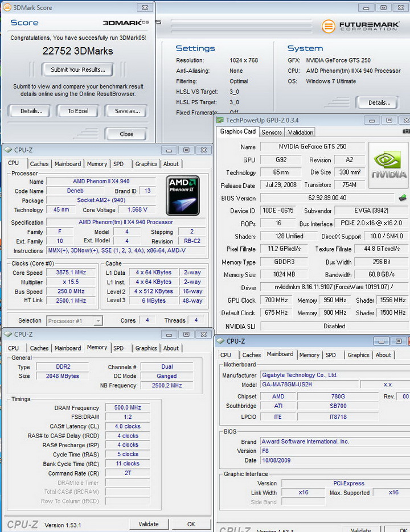Open CPU tab in Memory CPU-Z window
410x532 pixels.
click(x=13, y=348)
